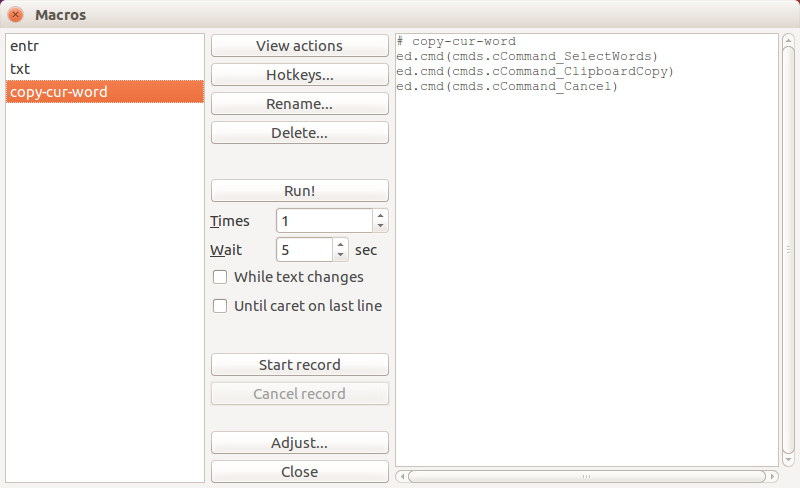The width and height of the screenshot is (800, 488).
Task: Select the 'txt' macro in list
Action: (x=20, y=69)
